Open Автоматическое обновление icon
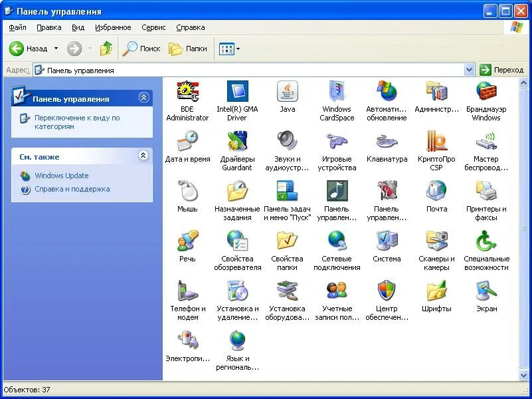The height and width of the screenshot is (399, 532). click(387, 91)
